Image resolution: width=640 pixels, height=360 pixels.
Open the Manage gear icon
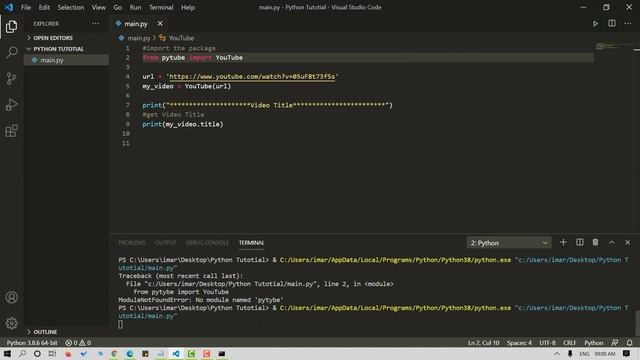pos(11,323)
